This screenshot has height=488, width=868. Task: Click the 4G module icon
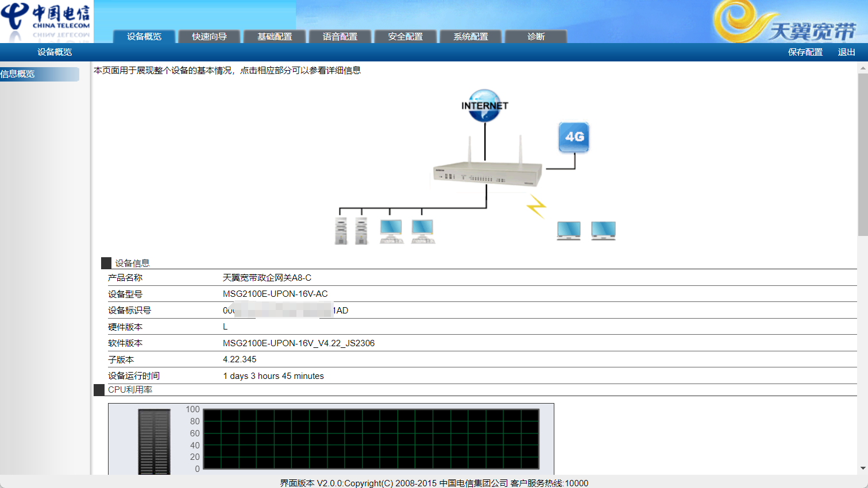tap(574, 137)
